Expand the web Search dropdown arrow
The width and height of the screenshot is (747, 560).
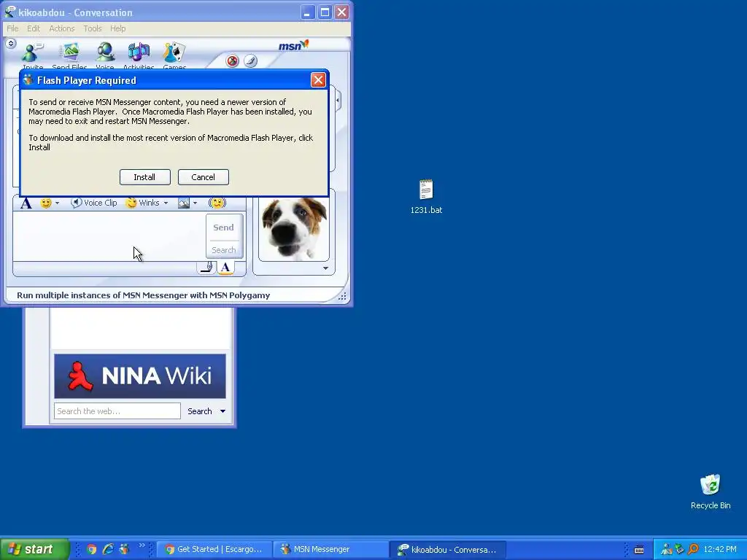coord(222,411)
